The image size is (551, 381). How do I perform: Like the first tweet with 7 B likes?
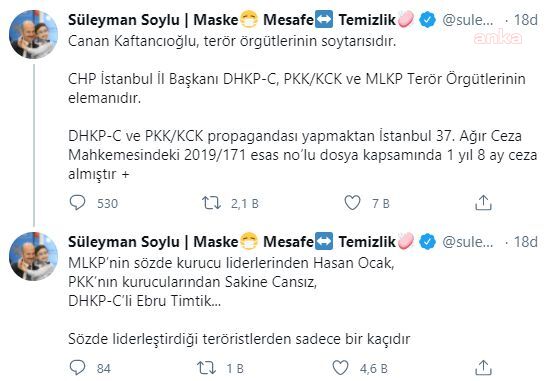coord(352,203)
